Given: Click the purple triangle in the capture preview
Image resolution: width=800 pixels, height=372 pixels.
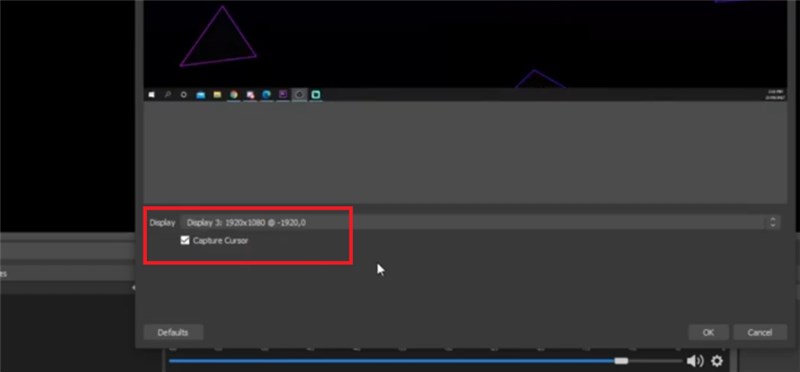Looking at the screenshot, I should [x=218, y=37].
